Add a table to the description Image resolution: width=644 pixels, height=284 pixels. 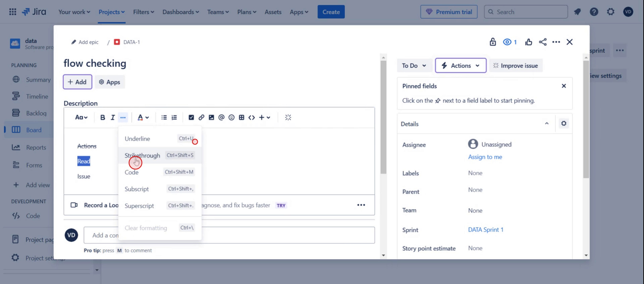[241, 117]
